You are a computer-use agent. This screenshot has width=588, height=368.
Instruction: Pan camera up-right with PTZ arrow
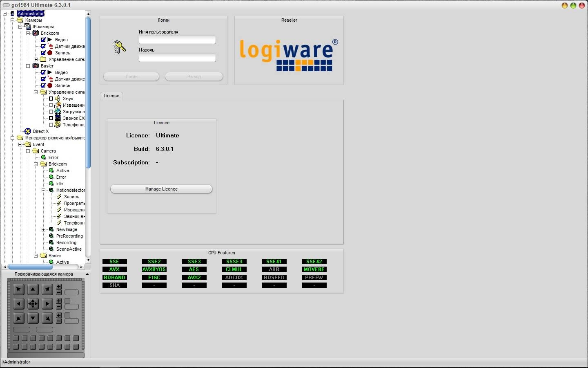point(47,290)
